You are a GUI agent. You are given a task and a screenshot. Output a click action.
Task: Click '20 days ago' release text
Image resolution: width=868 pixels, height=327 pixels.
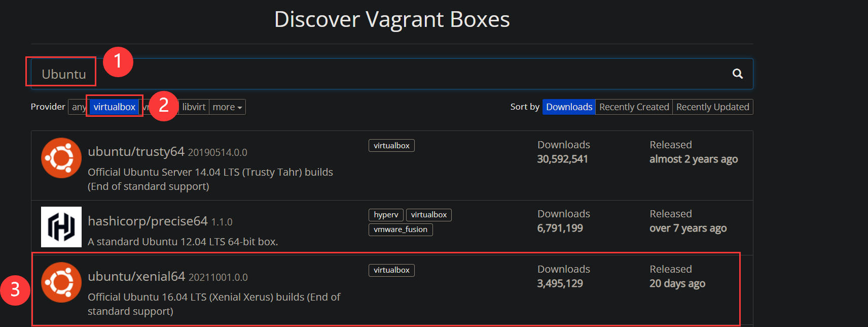pyautogui.click(x=677, y=283)
